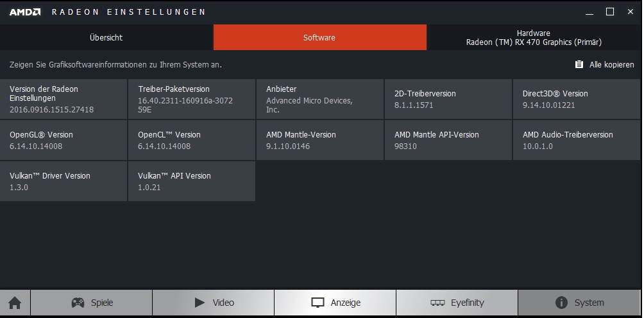Click the OpenGL Version label
The width and height of the screenshot is (644, 318).
pos(41,135)
